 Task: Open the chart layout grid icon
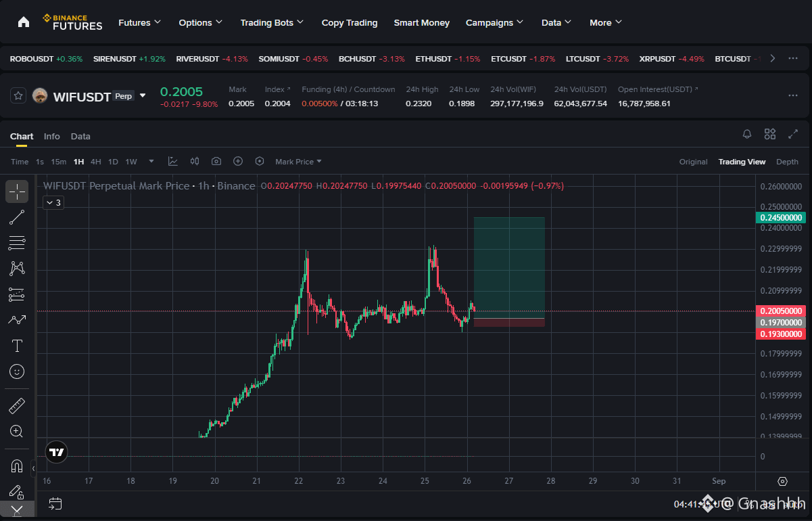pyautogui.click(x=770, y=134)
